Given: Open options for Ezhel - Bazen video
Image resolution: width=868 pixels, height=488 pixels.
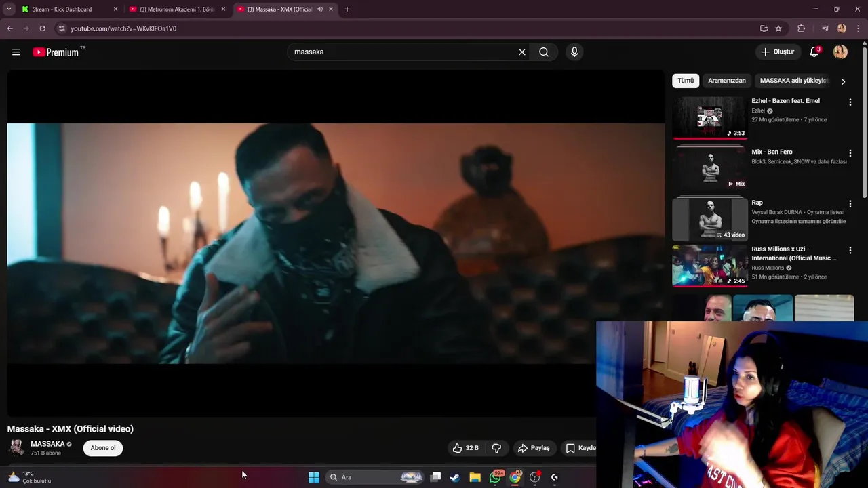Looking at the screenshot, I should tap(850, 102).
